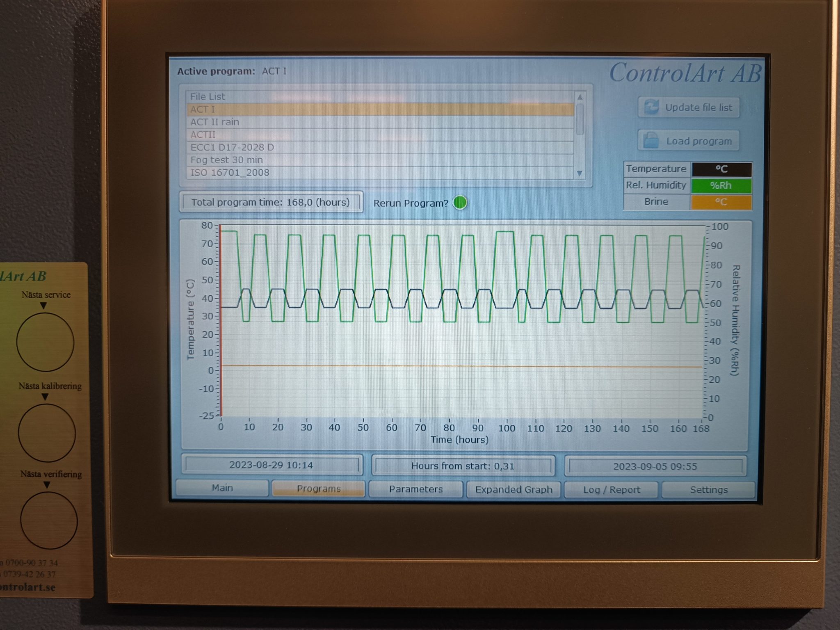This screenshot has height=630, width=840.
Task: Toggle the green Rerun Program indicator
Action: pos(460,203)
